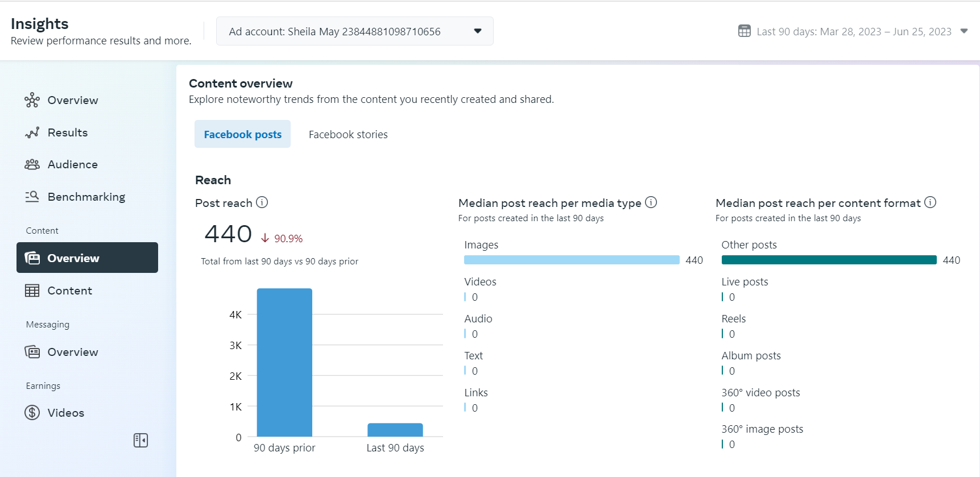Click the calendar icon beside date range
The width and height of the screenshot is (980, 477).
tap(744, 31)
